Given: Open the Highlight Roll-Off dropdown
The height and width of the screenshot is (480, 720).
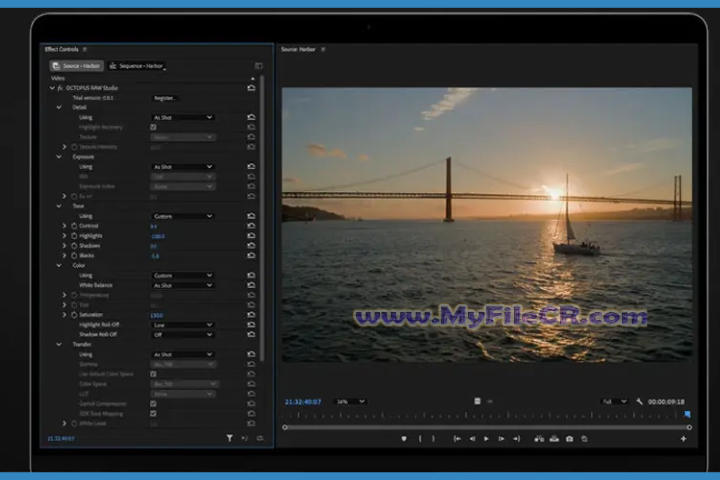Looking at the screenshot, I should pos(183,325).
